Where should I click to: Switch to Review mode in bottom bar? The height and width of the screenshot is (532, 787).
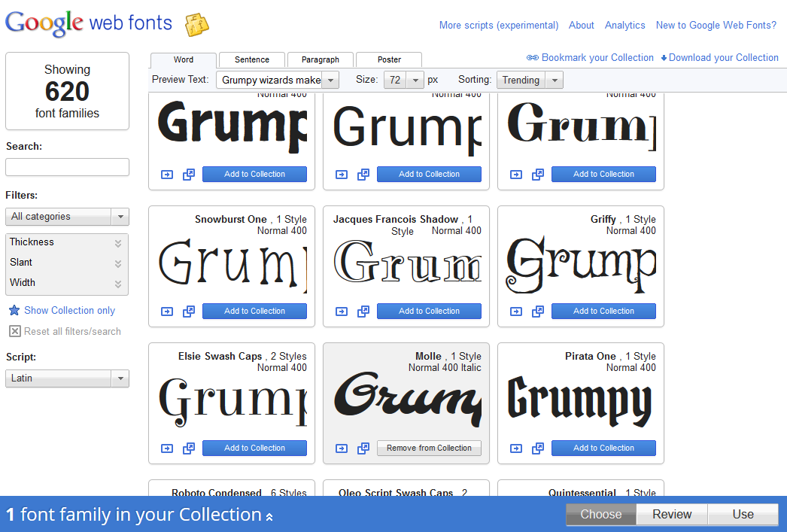671,514
